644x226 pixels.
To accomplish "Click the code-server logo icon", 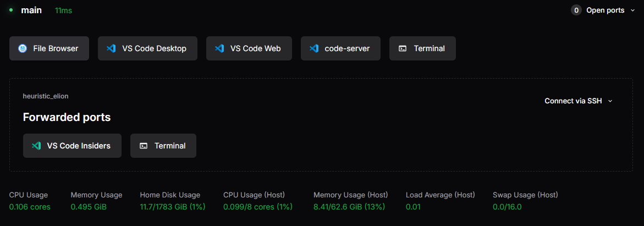I will tap(314, 48).
